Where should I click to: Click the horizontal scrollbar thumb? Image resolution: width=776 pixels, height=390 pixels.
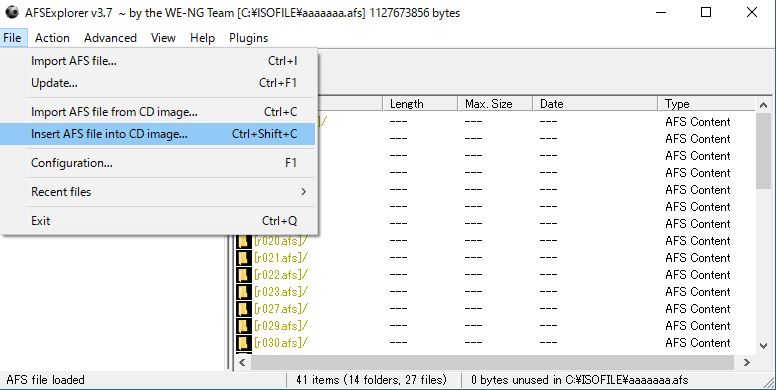pyautogui.click(x=492, y=362)
